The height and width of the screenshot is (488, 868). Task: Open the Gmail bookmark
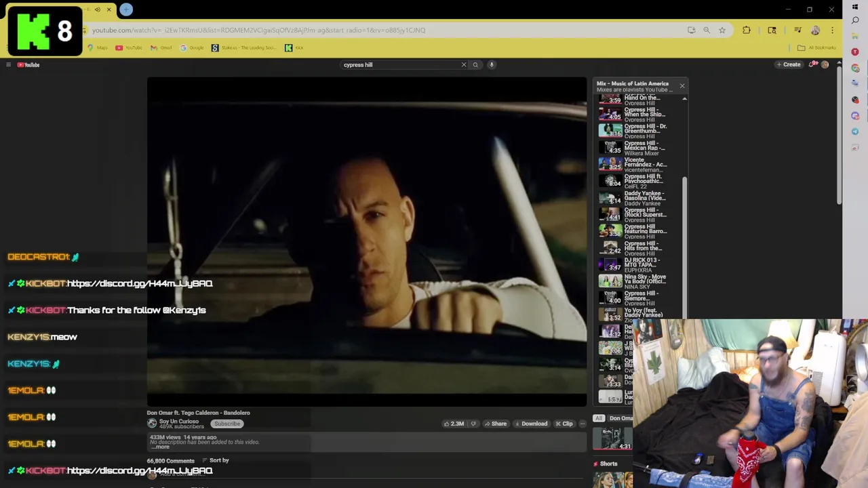[x=161, y=47]
